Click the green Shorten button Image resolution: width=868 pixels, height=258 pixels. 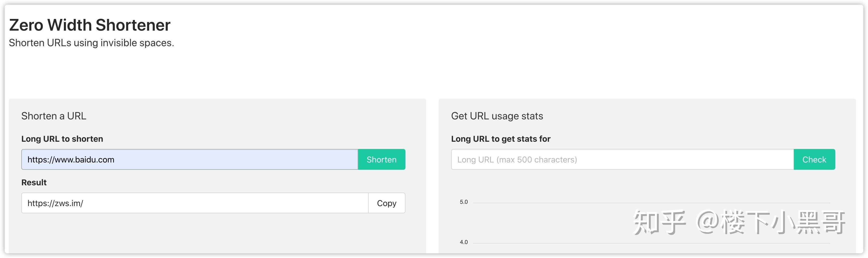click(381, 159)
